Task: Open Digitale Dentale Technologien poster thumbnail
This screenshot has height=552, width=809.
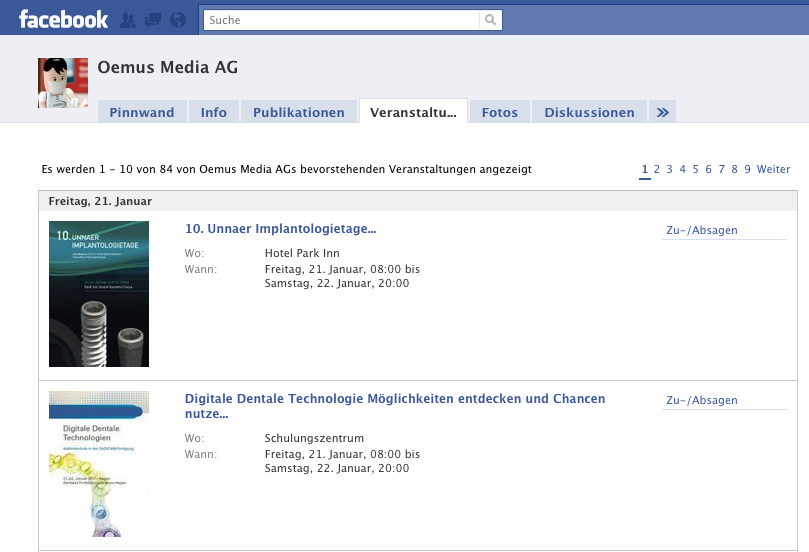Action: point(99,464)
